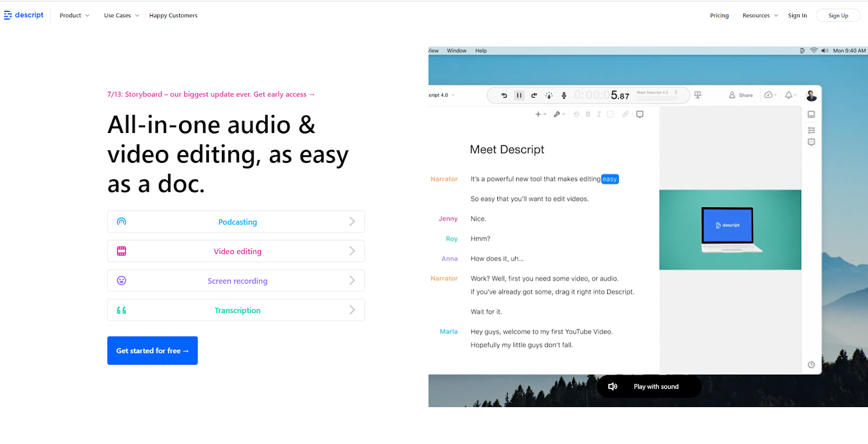Click the Transcription row chevron arrow
Image resolution: width=868 pixels, height=444 pixels.
pyautogui.click(x=352, y=310)
